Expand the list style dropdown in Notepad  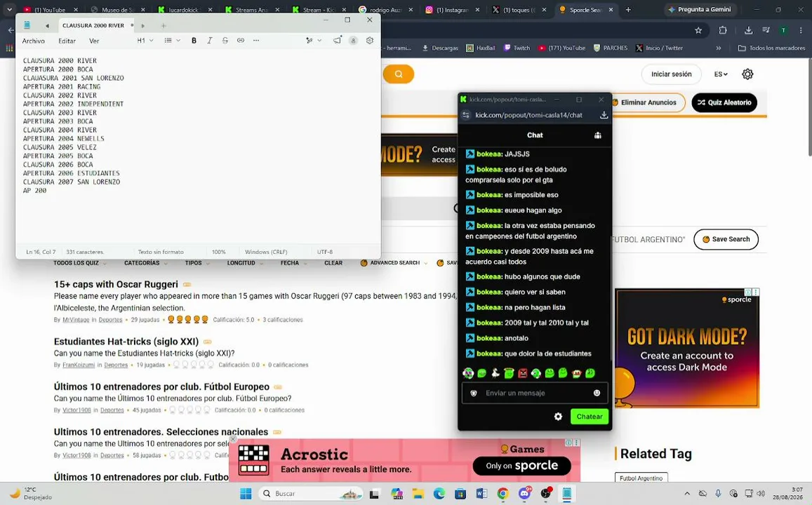(x=172, y=41)
